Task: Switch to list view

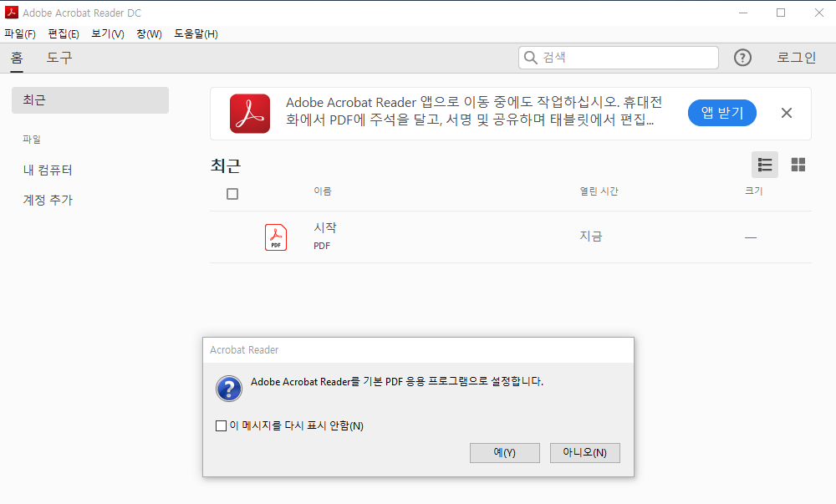Action: tap(765, 165)
